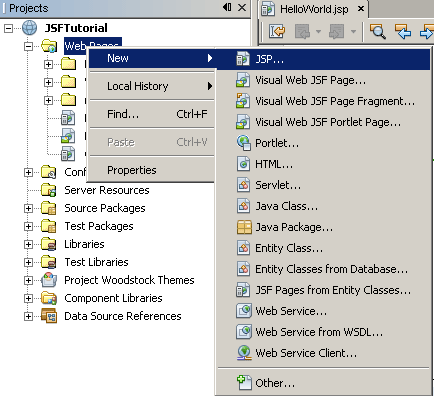Pick Visual Web JSF Page Fragment...
Viewport: 434px width, 396px height.
(323, 101)
